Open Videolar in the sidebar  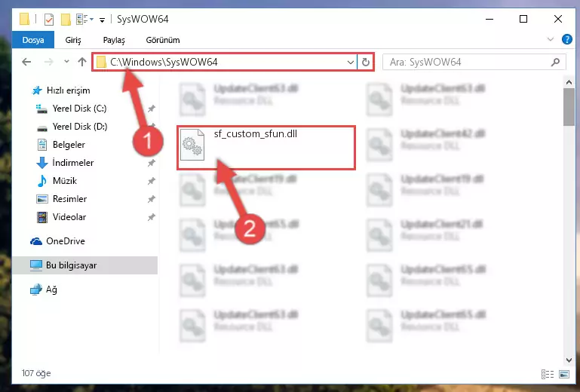69,217
